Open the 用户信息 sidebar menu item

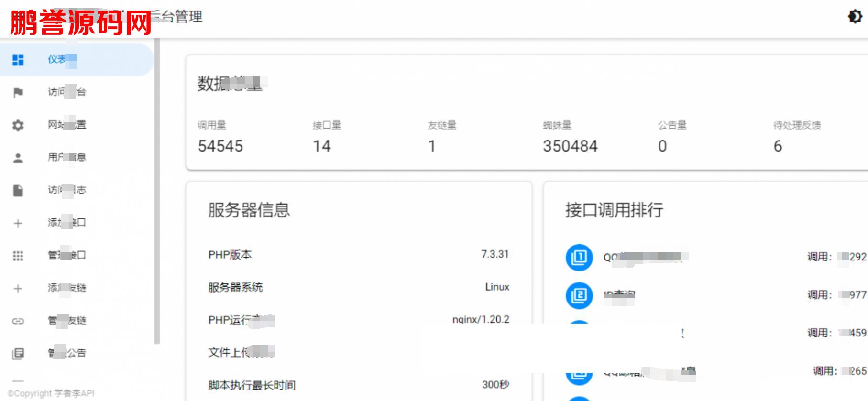click(67, 157)
